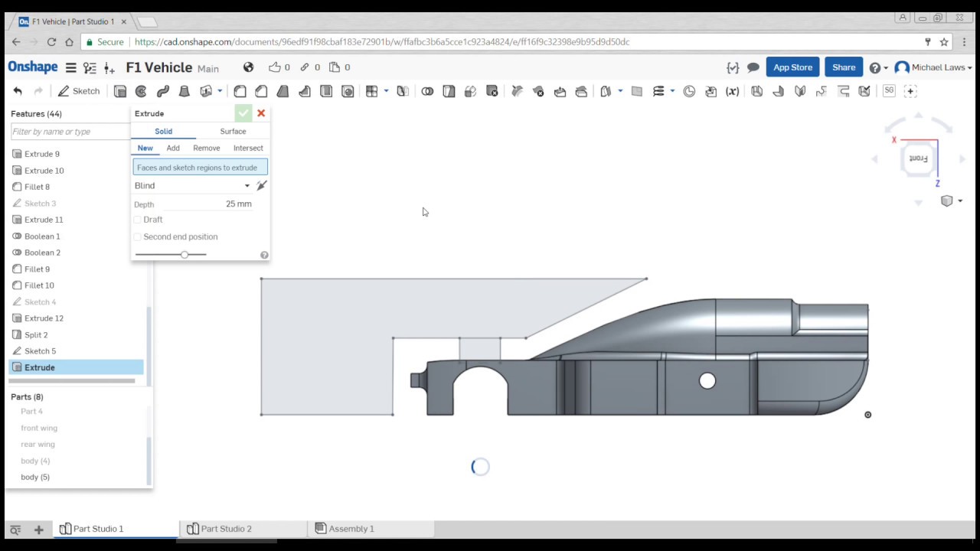Select the Chamfer tool
Screen dimensions: 980x551
(261, 91)
